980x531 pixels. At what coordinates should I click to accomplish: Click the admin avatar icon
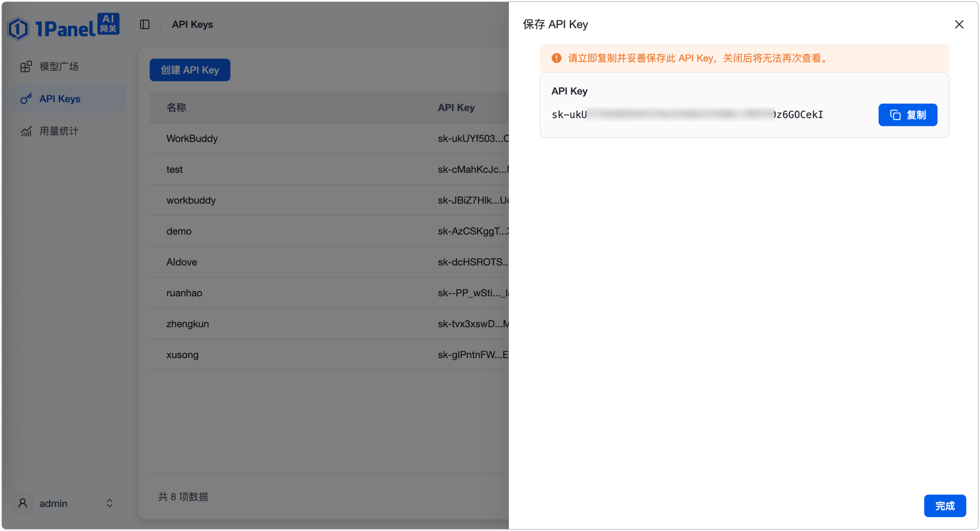23,503
